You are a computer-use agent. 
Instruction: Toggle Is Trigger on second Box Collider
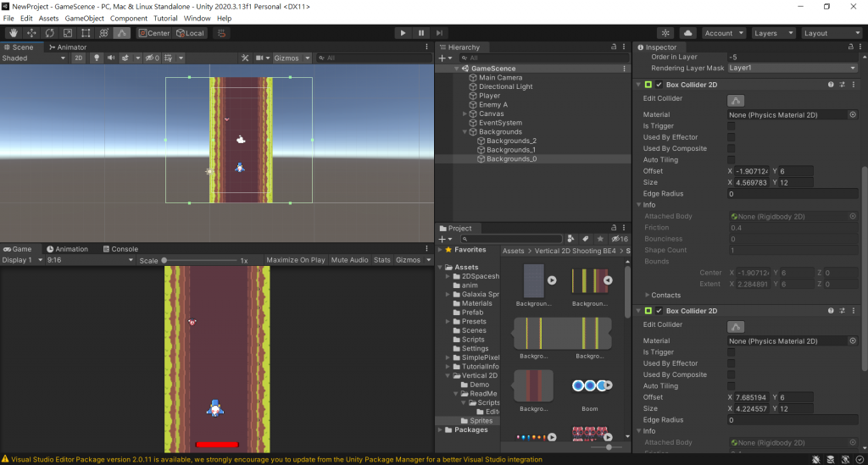click(x=732, y=352)
